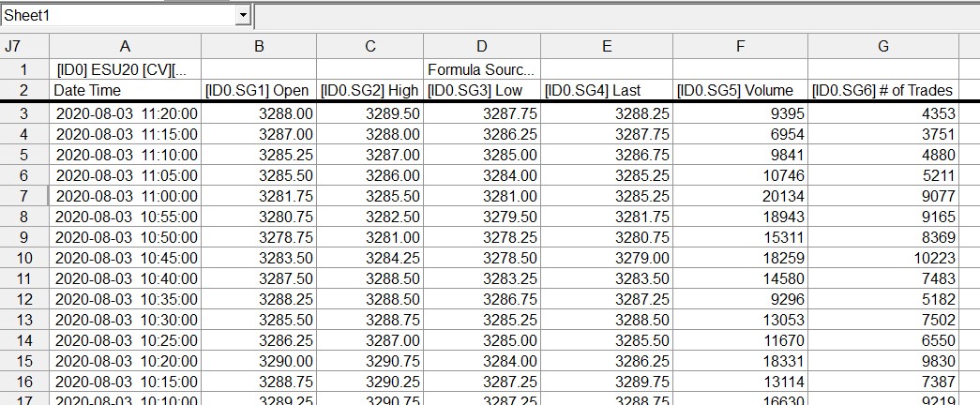Click trades value 7502

tap(883, 320)
